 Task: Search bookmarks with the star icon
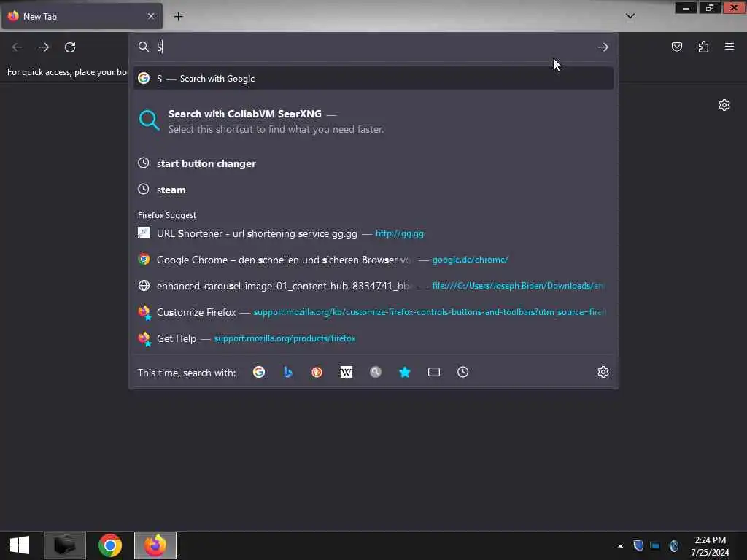pos(404,372)
